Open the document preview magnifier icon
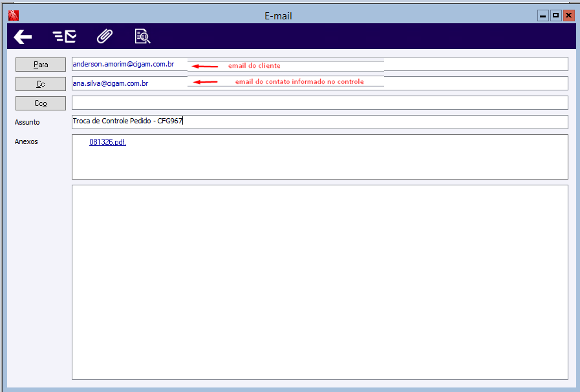This screenshot has width=580, height=392. click(142, 36)
